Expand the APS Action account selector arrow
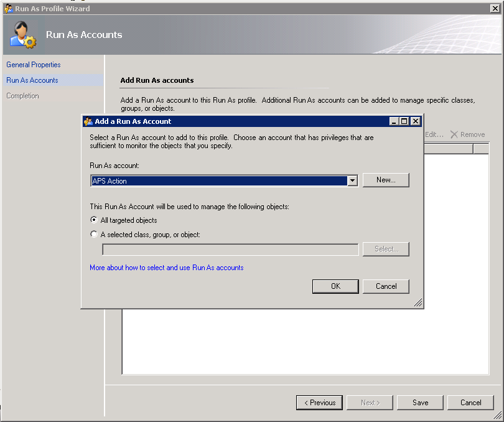This screenshot has height=422, width=504. [353, 180]
